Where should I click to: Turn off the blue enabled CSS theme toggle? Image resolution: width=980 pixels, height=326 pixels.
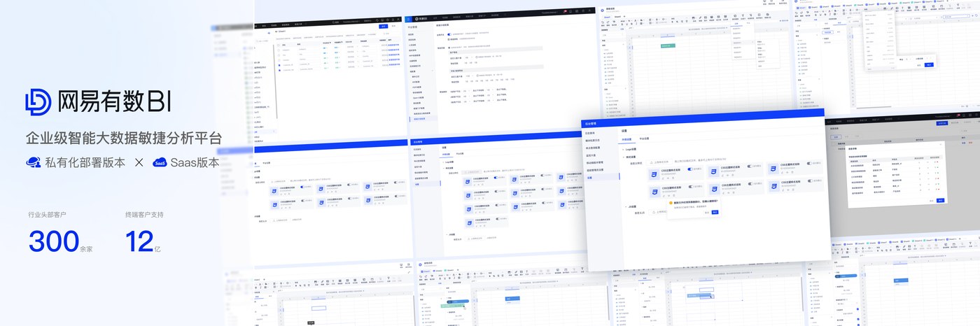pyautogui.click(x=690, y=169)
